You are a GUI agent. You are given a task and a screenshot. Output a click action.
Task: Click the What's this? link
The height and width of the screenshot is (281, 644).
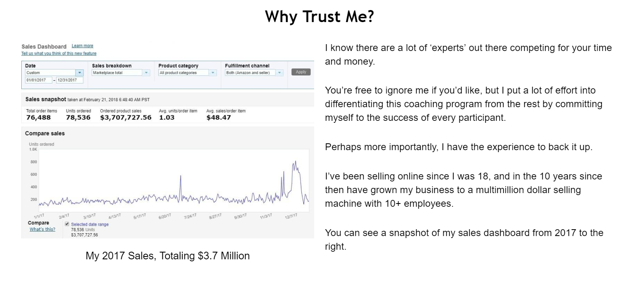[42, 230]
